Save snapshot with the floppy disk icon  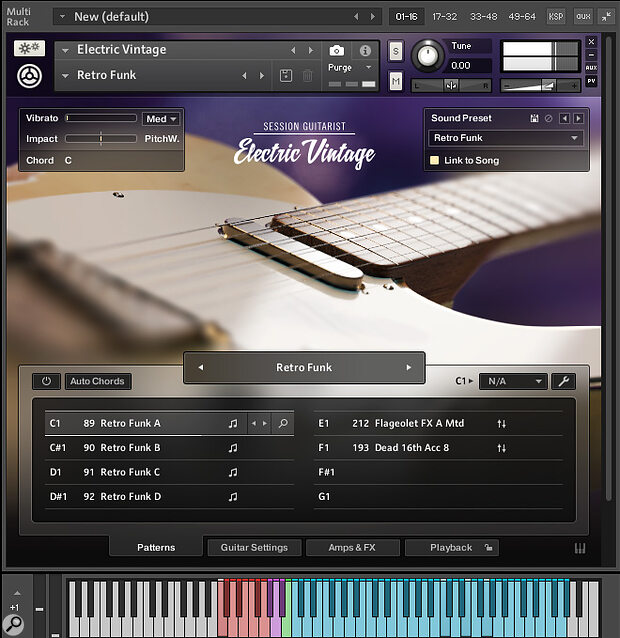click(286, 76)
